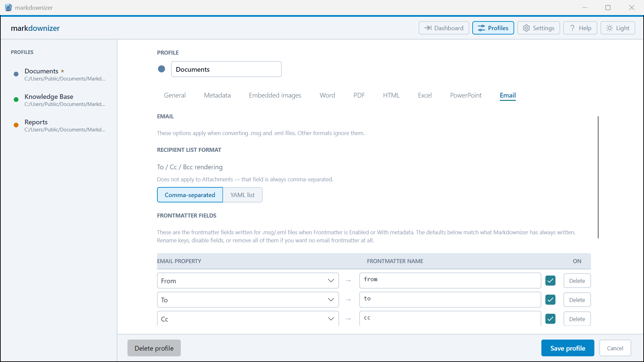
Task: Click the Cancel button
Action: 615,348
